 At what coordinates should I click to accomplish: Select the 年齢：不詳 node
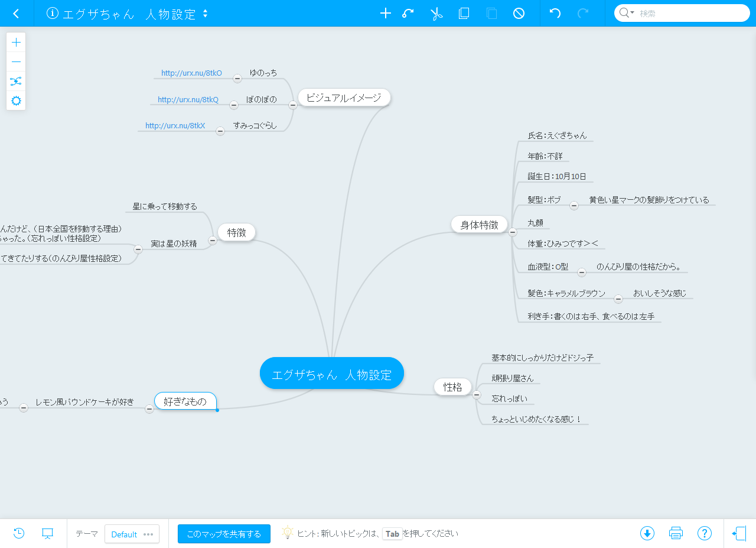point(545,157)
